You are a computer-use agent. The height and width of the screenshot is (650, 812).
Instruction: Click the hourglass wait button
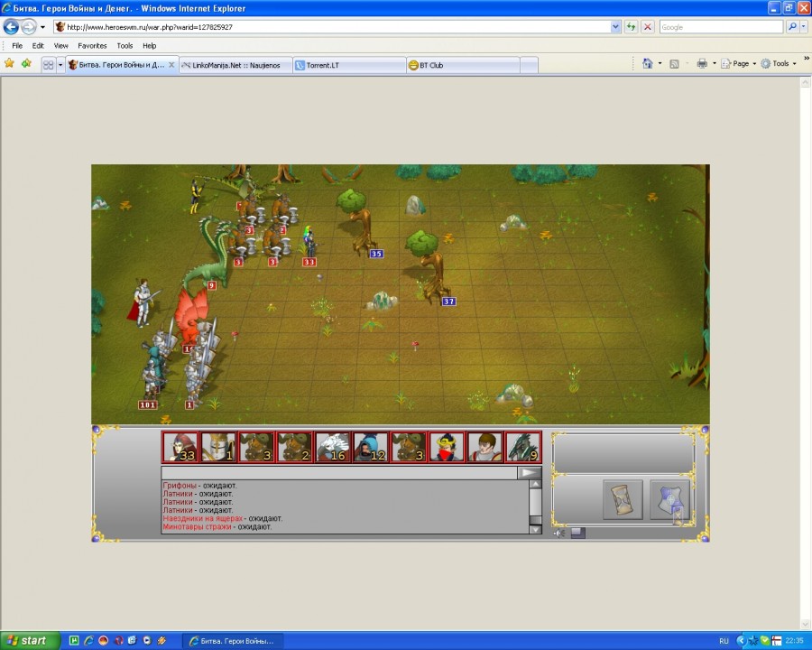click(x=623, y=499)
